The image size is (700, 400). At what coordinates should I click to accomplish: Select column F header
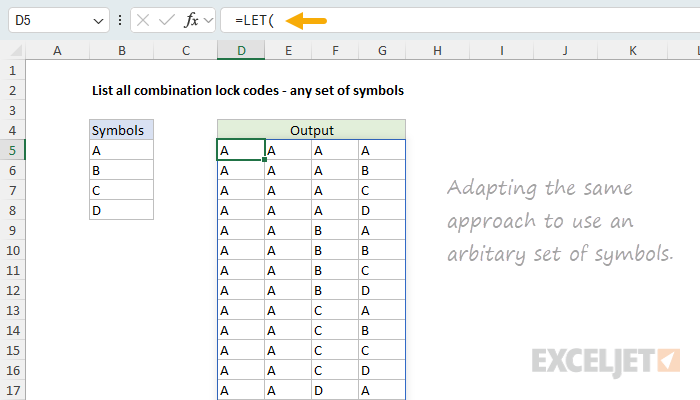click(x=335, y=50)
